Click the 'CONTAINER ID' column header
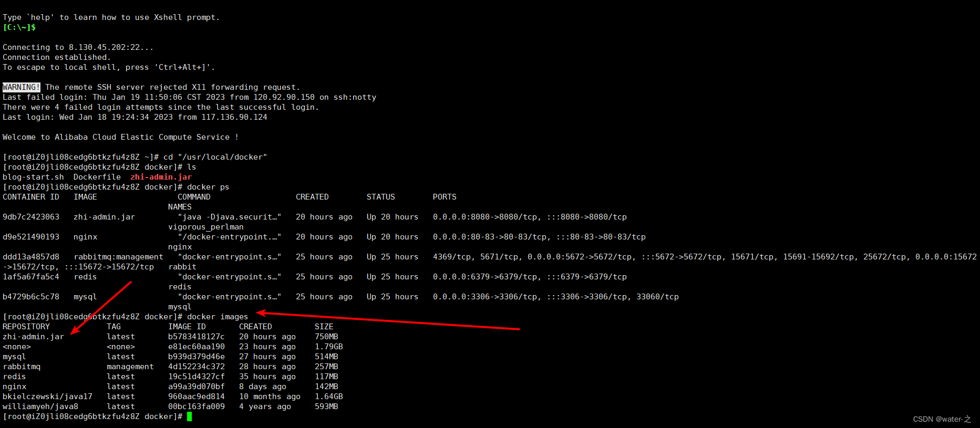This screenshot has width=980, height=428. pyautogui.click(x=31, y=197)
